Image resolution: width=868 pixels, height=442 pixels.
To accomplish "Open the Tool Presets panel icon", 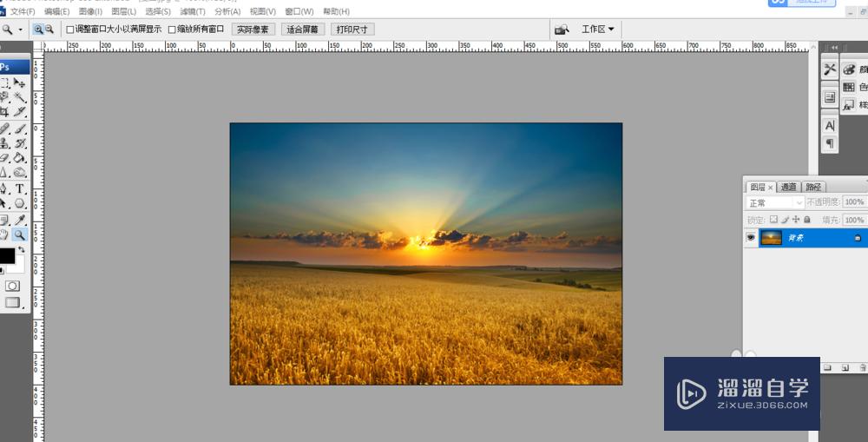I will tap(829, 69).
